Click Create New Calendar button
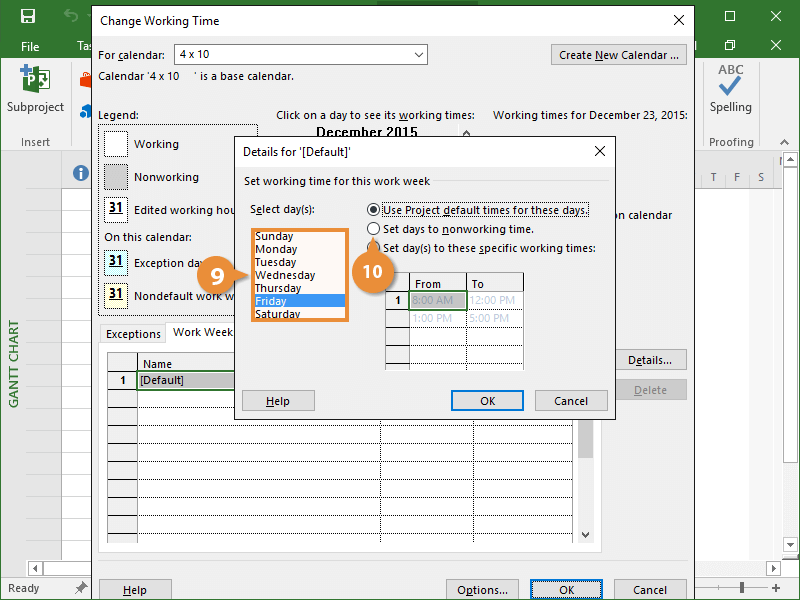Viewport: 800px width, 600px height. coord(620,55)
